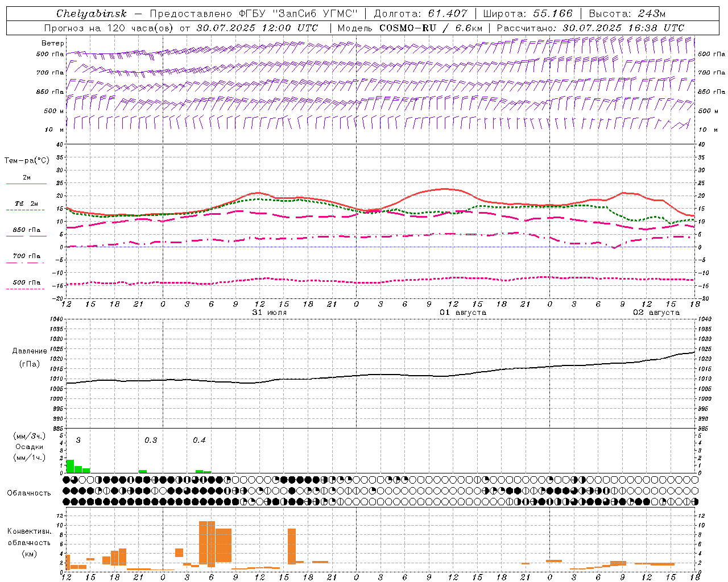Click the '0.4' precipitation amount value
728x582 pixels.
coord(199,440)
